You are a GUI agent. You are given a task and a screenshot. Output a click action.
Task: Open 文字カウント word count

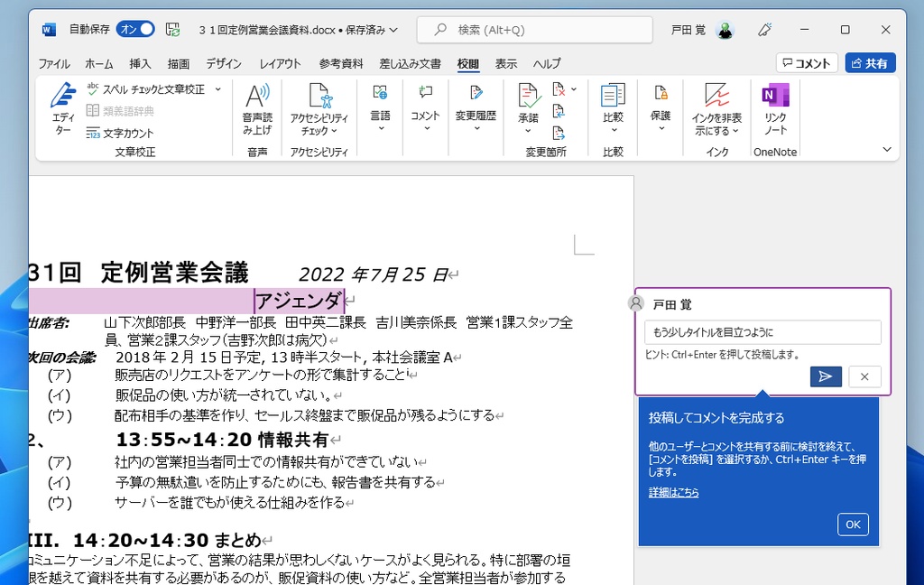tap(120, 134)
